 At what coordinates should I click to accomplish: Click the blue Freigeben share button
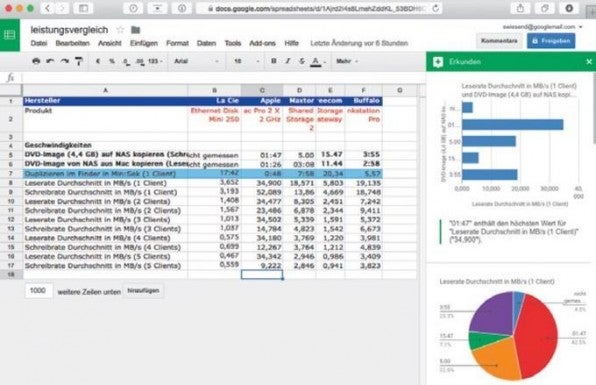click(551, 41)
